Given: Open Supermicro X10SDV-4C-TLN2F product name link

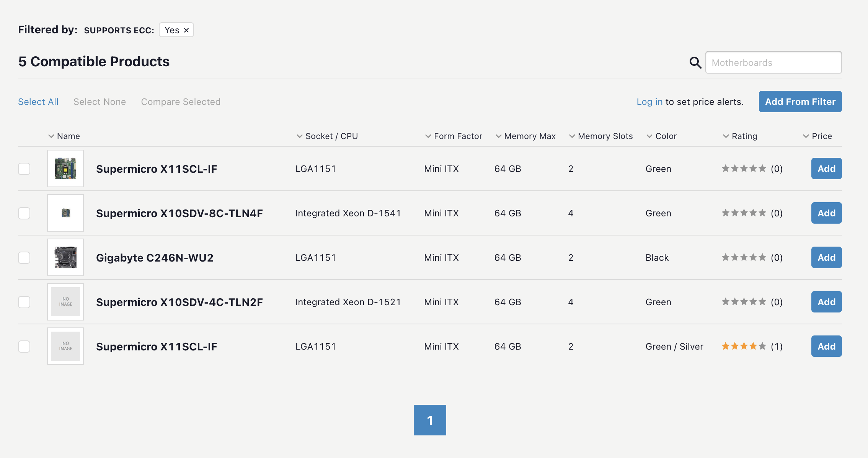Looking at the screenshot, I should tap(179, 302).
